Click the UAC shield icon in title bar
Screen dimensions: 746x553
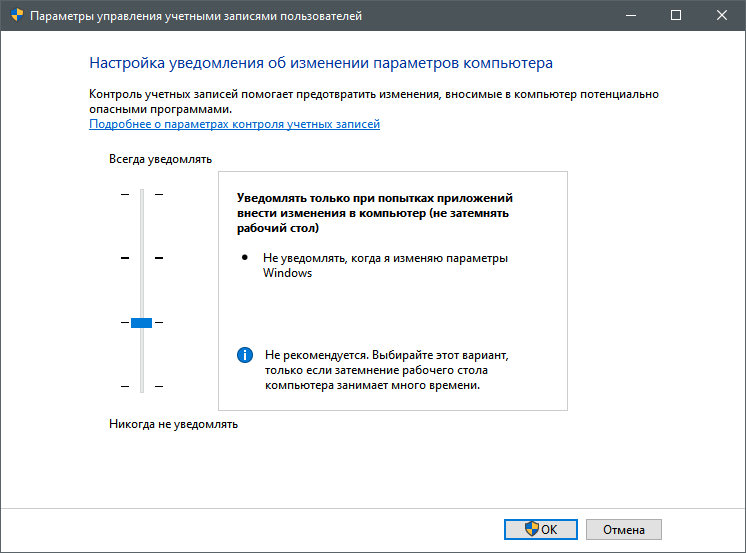(17, 15)
